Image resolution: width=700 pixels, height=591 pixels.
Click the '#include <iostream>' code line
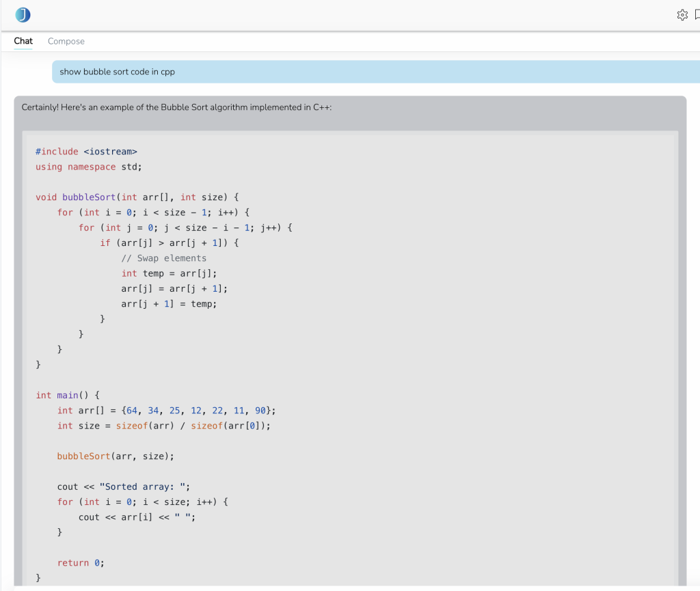[86, 151]
